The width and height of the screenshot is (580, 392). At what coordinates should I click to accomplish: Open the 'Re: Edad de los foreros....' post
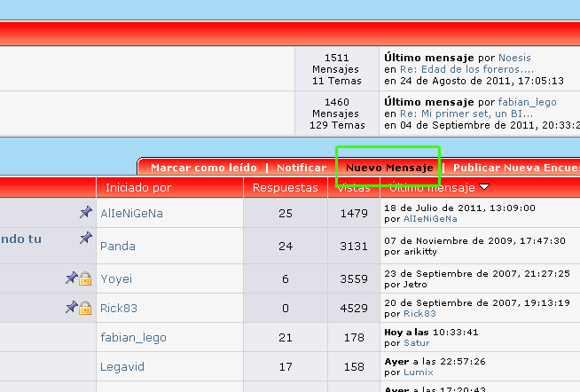pos(466,69)
